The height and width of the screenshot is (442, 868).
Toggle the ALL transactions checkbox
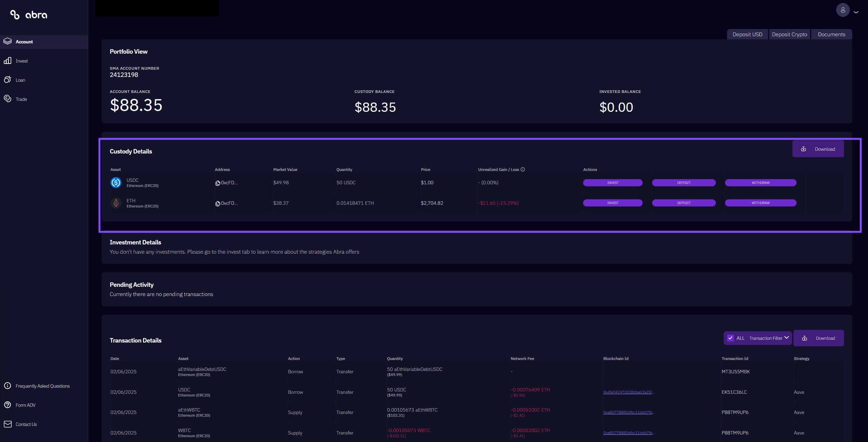(x=731, y=338)
